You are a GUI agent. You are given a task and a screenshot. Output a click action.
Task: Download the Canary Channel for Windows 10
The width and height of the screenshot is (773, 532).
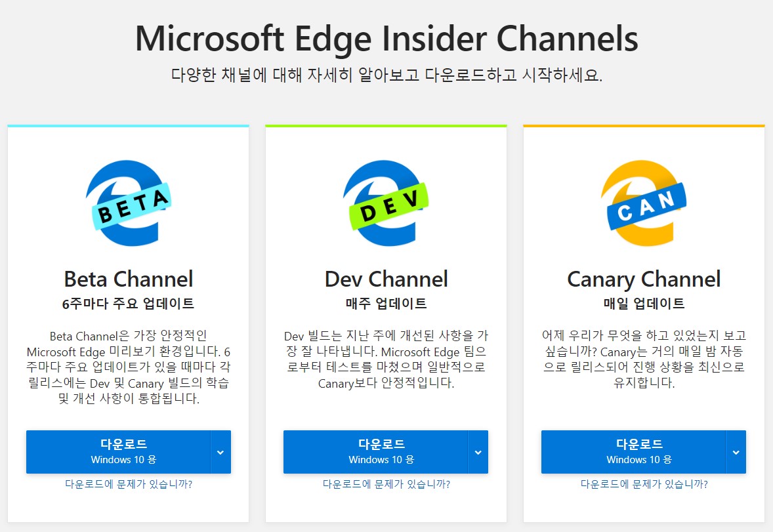tap(633, 451)
